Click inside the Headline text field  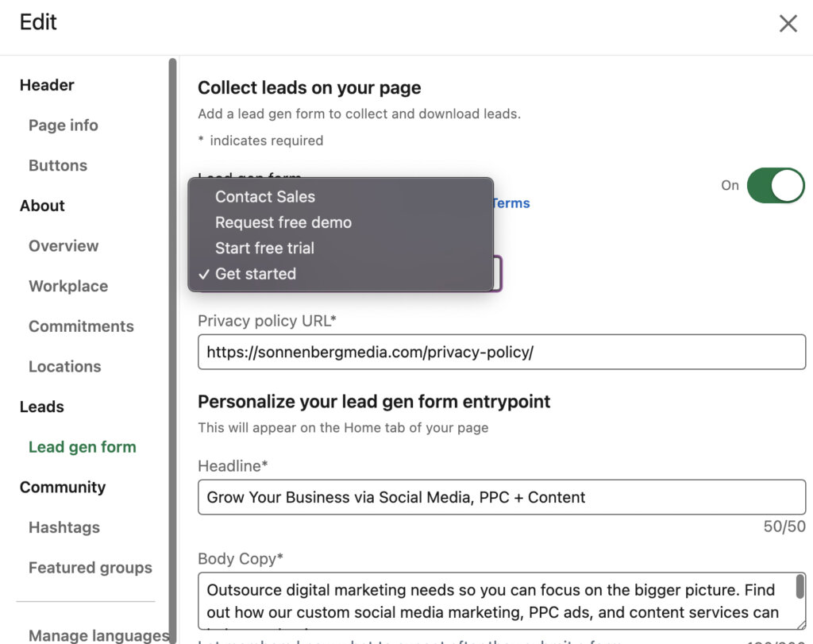coord(502,497)
